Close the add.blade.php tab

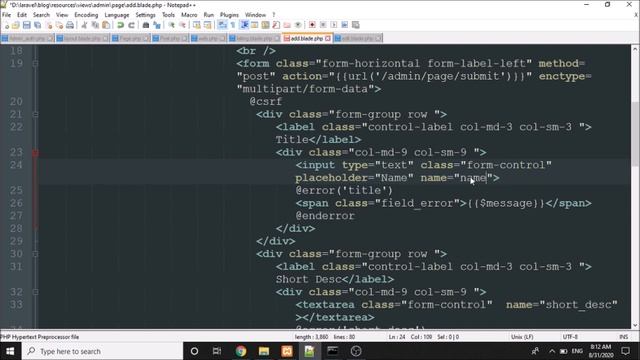tap(328, 38)
